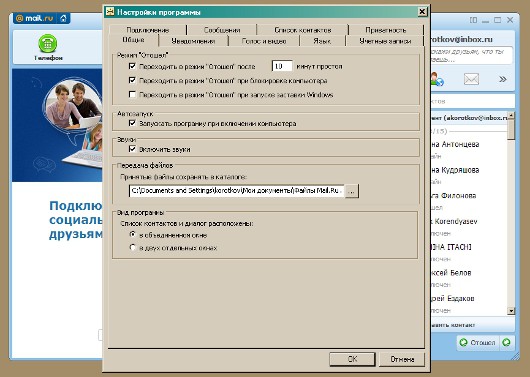Select contact Белов in the list
Image resolution: width=530 pixels, height=377 pixels.
[469, 278]
